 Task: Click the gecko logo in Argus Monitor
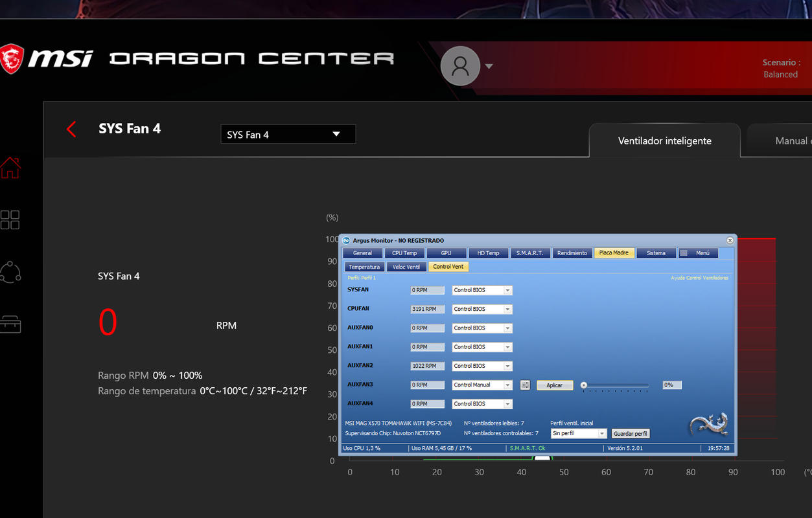point(708,424)
